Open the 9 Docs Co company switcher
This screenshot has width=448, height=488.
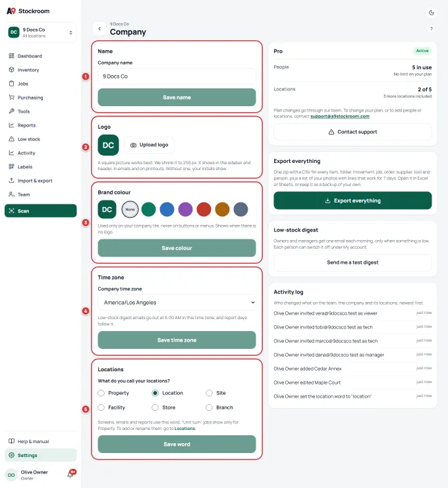(40, 32)
